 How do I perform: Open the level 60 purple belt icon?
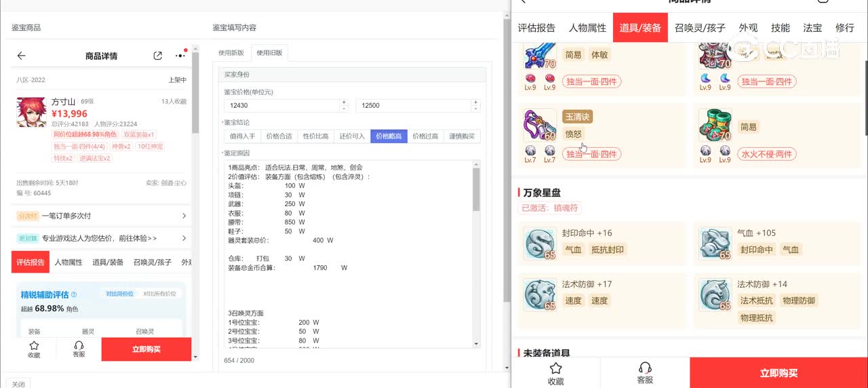coord(540,125)
